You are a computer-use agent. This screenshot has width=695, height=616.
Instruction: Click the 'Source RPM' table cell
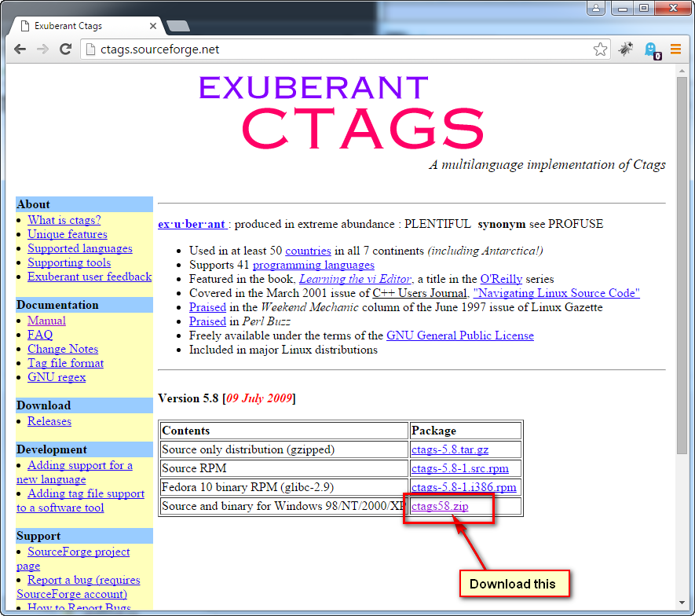click(x=283, y=469)
